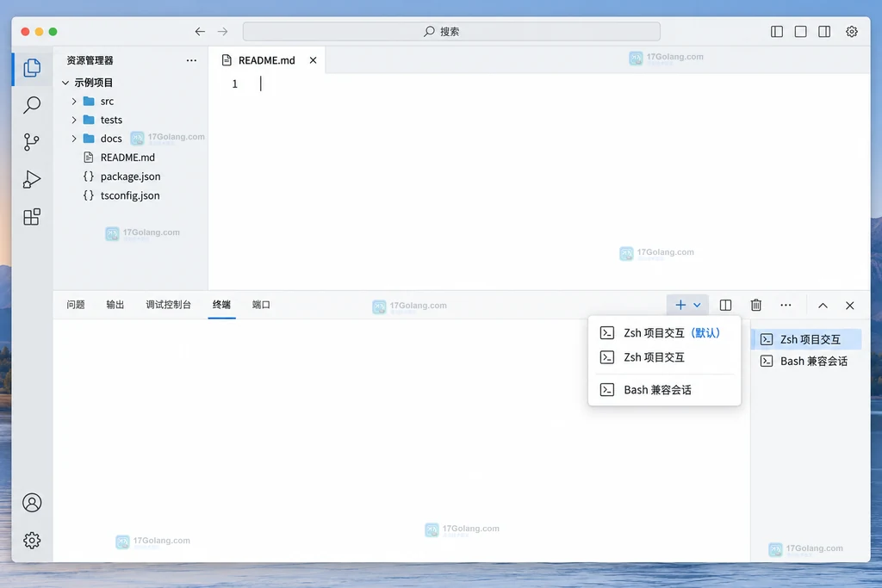Switch to the 终端 panel tab

pos(221,305)
